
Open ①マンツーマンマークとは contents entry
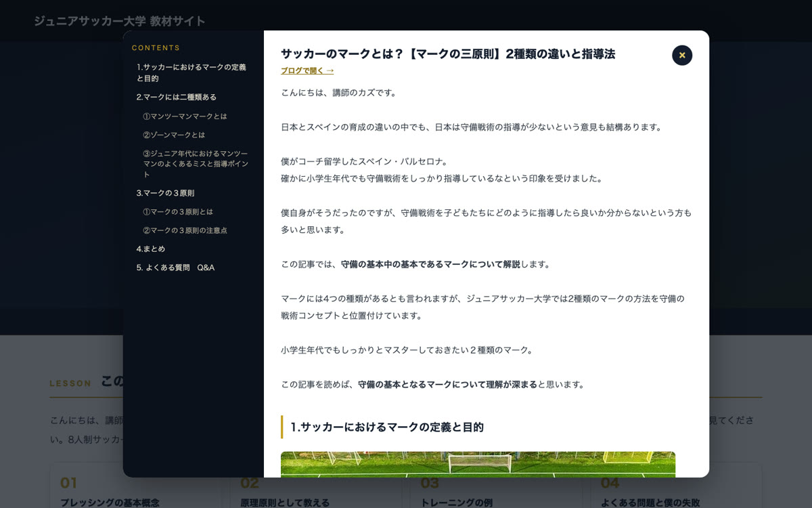[x=185, y=117]
